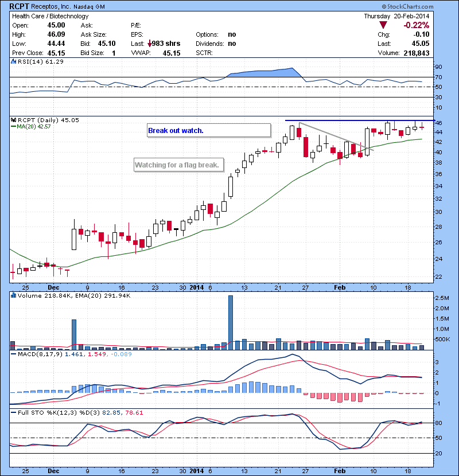Click the green MA(20) legend line

tap(13, 127)
